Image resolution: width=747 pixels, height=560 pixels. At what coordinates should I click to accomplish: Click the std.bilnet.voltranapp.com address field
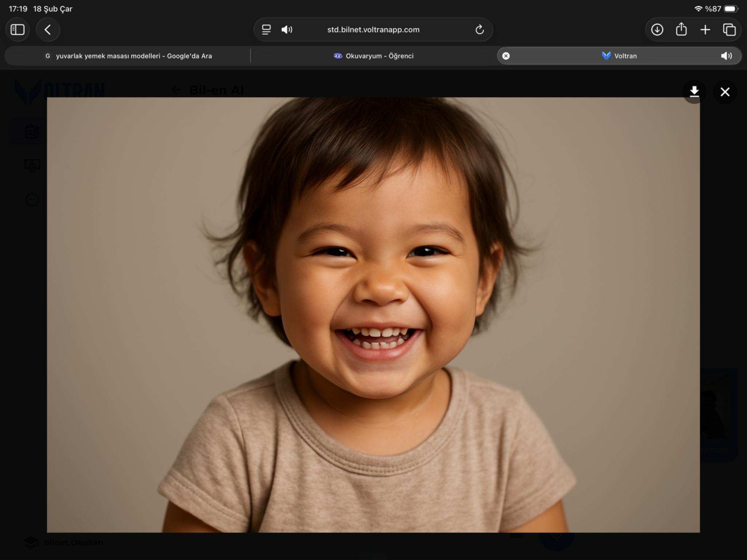pyautogui.click(x=373, y=30)
